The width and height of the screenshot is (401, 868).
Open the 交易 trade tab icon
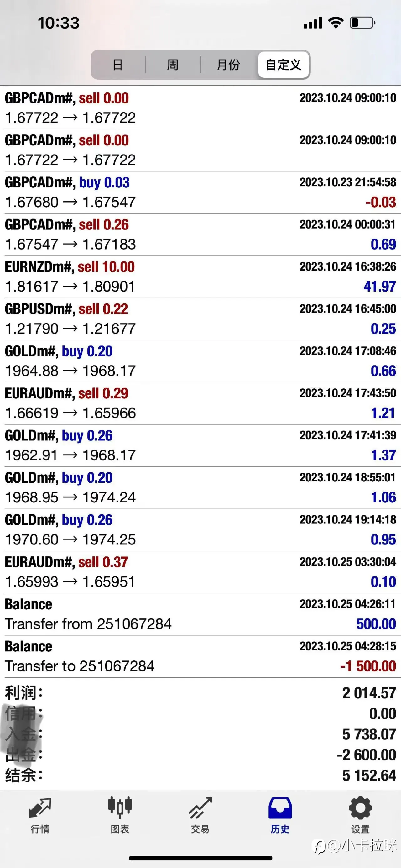pyautogui.click(x=200, y=808)
